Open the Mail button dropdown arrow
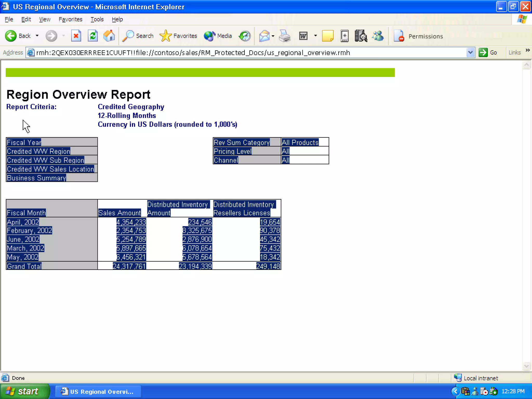Screen dimensions: 532x399 coord(273,36)
